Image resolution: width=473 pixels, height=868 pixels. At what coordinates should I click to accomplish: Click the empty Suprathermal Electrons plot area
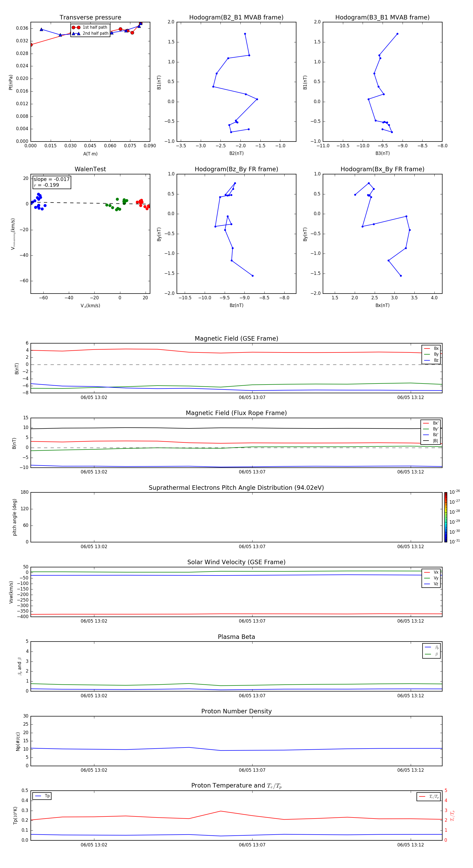click(x=236, y=517)
